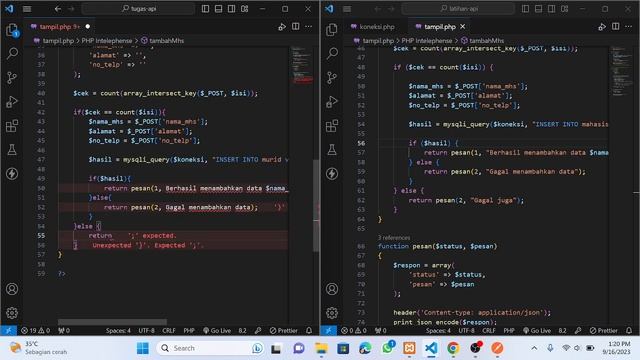Click horizontal scrollbar in left editor
The image size is (640, 360).
[x=112, y=322]
